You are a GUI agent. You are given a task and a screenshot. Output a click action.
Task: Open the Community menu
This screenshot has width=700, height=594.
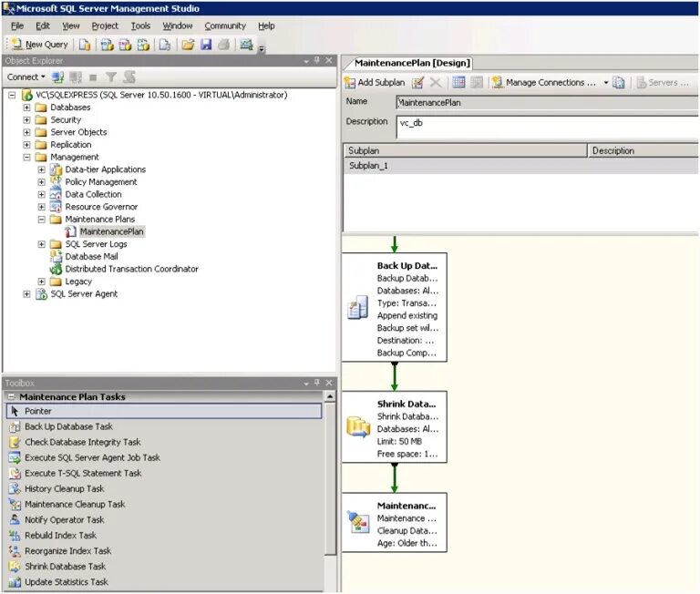(x=225, y=26)
